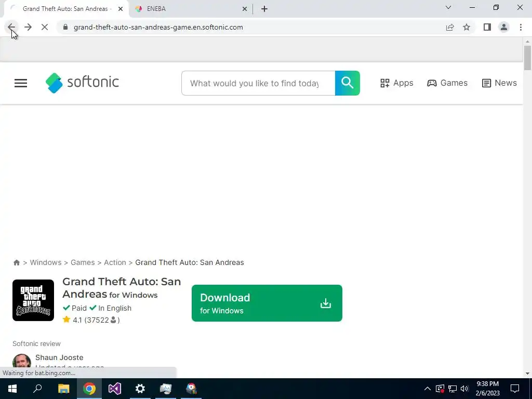The width and height of the screenshot is (532, 399).
Task: Show hidden system tray icons
Action: point(428,389)
